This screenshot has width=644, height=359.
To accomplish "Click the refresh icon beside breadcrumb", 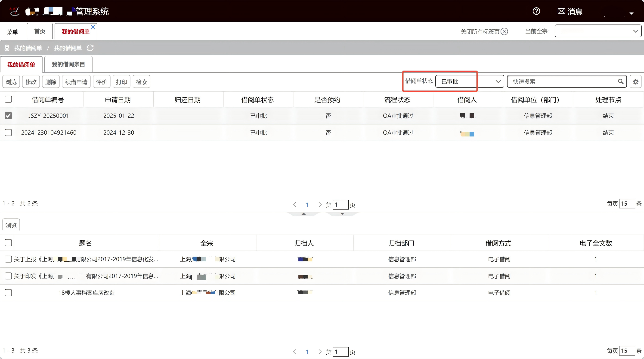I will click(x=90, y=48).
